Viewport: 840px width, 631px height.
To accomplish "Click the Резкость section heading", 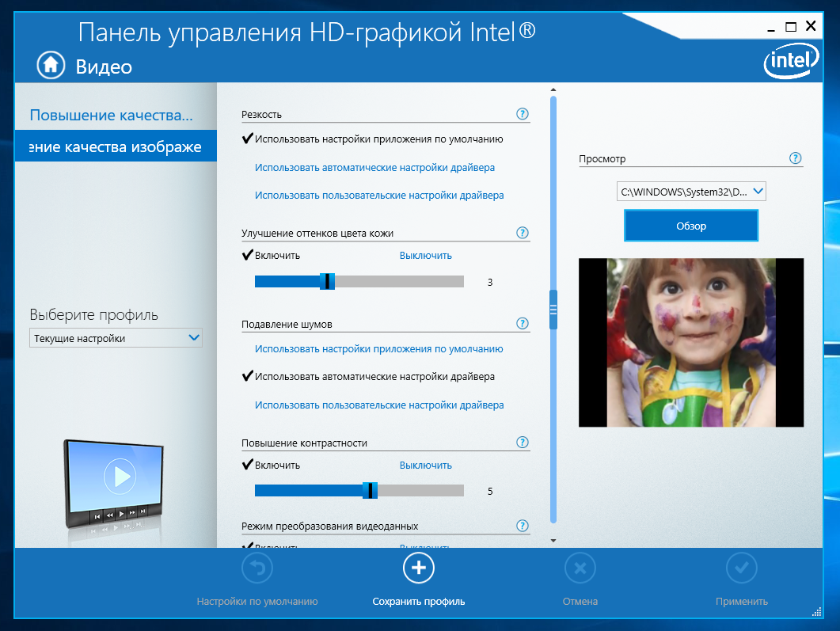I will (261, 115).
